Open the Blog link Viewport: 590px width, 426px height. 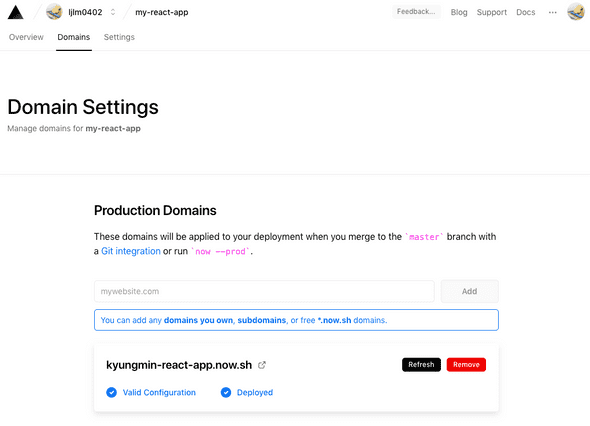coord(459,12)
